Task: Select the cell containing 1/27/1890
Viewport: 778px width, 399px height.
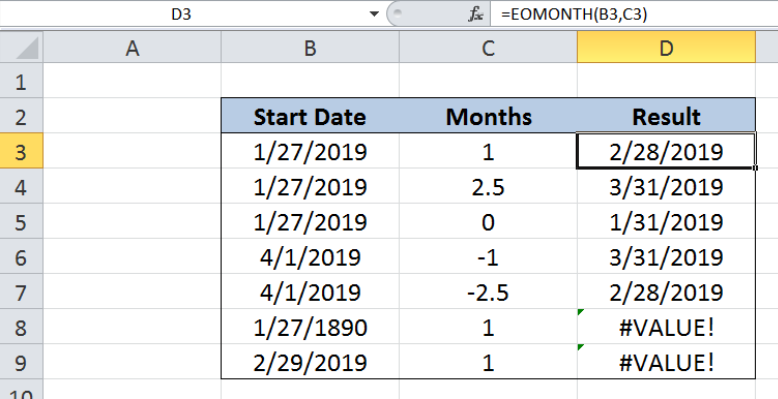Action: (310, 327)
